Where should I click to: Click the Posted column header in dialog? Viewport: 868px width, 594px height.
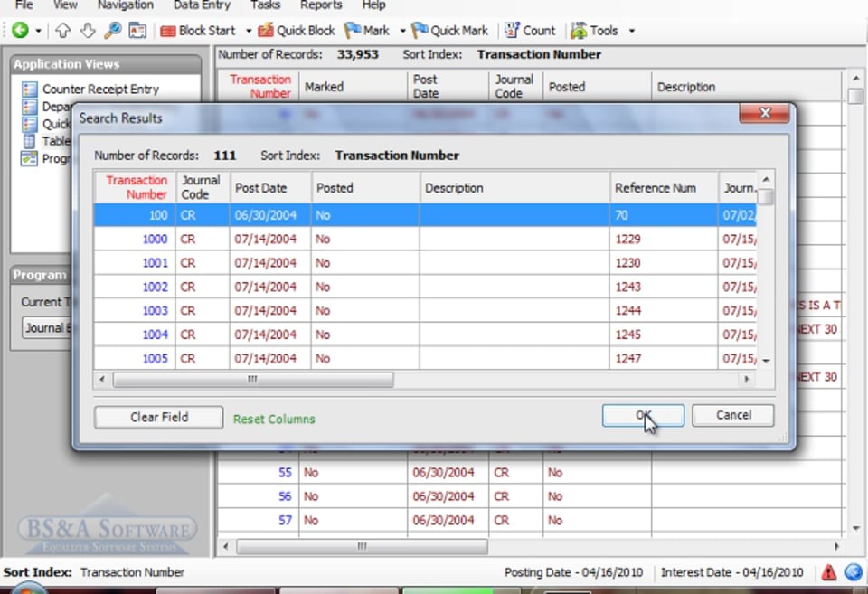pos(365,188)
